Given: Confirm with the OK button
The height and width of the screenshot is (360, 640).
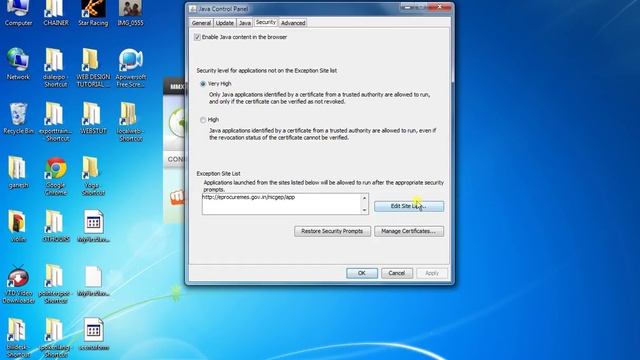Looking at the screenshot, I should (x=362, y=273).
